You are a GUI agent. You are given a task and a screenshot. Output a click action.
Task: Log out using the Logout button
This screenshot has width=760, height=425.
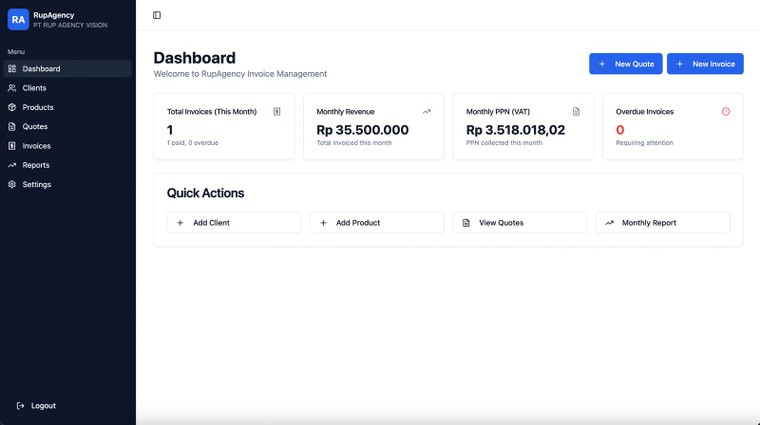point(37,406)
